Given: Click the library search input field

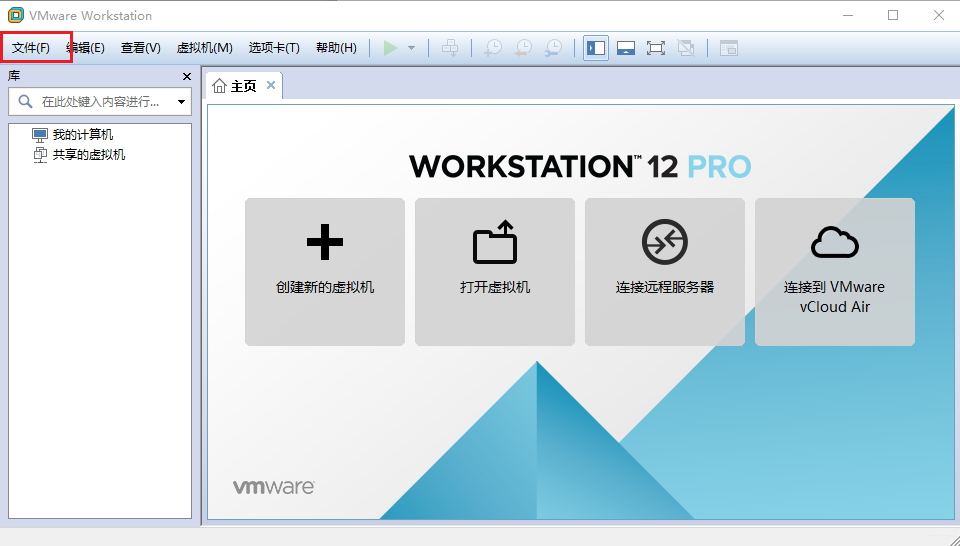Looking at the screenshot, I should pos(100,102).
